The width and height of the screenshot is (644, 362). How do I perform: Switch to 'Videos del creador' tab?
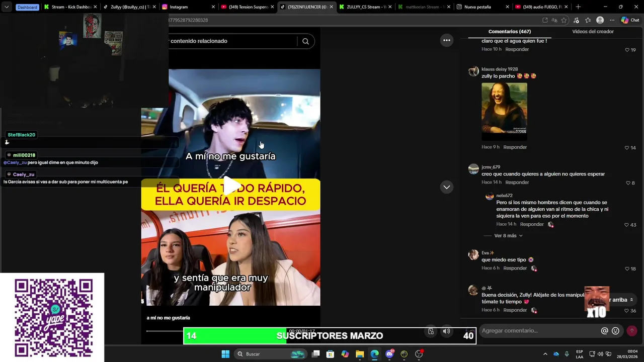click(593, 32)
